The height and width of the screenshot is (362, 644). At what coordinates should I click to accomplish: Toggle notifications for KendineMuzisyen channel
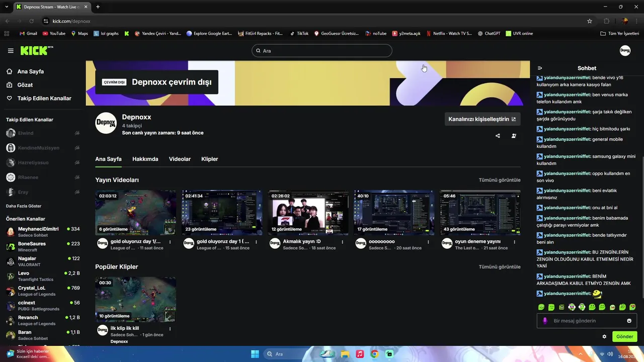[77, 148]
